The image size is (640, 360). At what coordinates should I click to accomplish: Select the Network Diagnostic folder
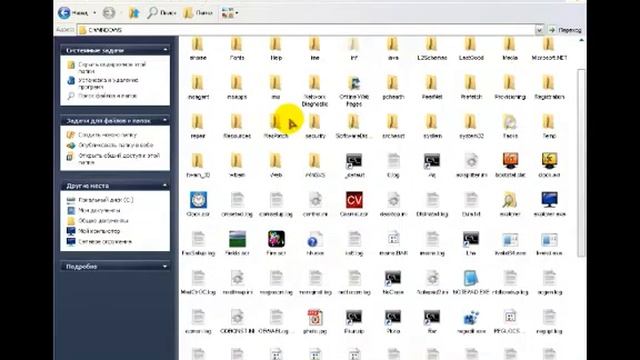pyautogui.click(x=315, y=91)
